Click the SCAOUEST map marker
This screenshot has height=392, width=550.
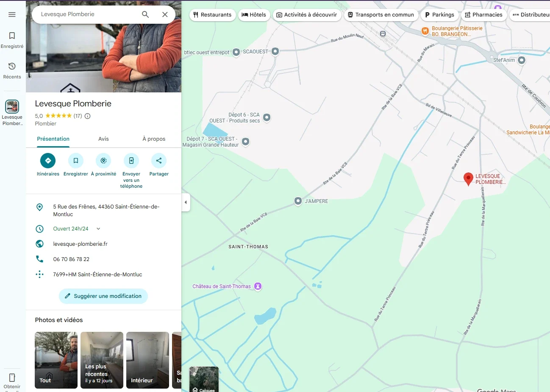pyautogui.click(x=275, y=51)
